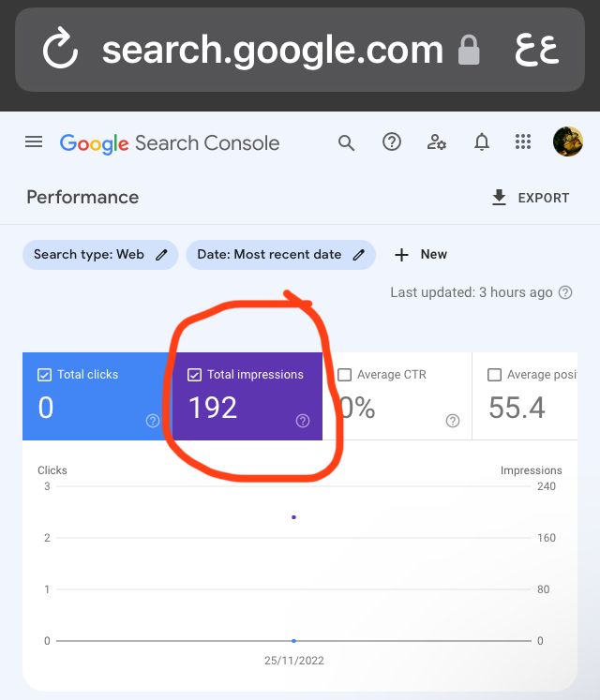Toggle the Total impressions checkbox
This screenshot has width=600, height=700.
click(194, 375)
